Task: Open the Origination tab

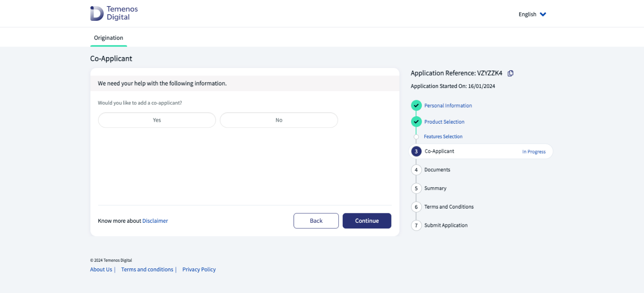Action: click(108, 38)
